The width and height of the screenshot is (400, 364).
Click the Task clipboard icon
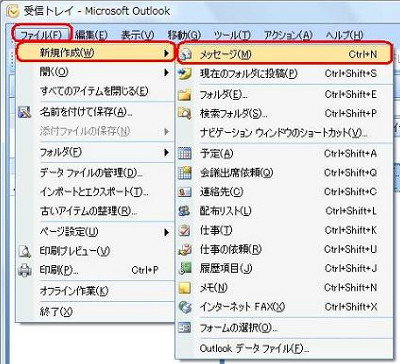(184, 230)
